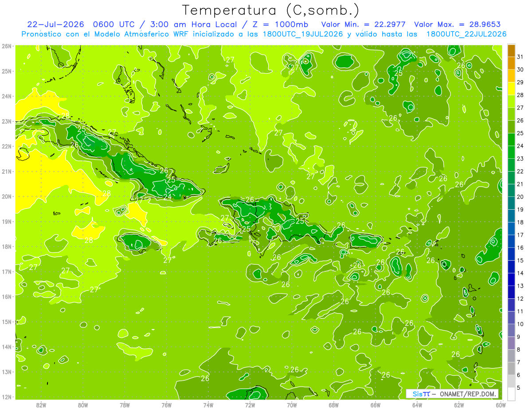This screenshot has height=411, width=532.
Task: Click 'Valor Max. = 28.9653' value
Action: pos(458,24)
